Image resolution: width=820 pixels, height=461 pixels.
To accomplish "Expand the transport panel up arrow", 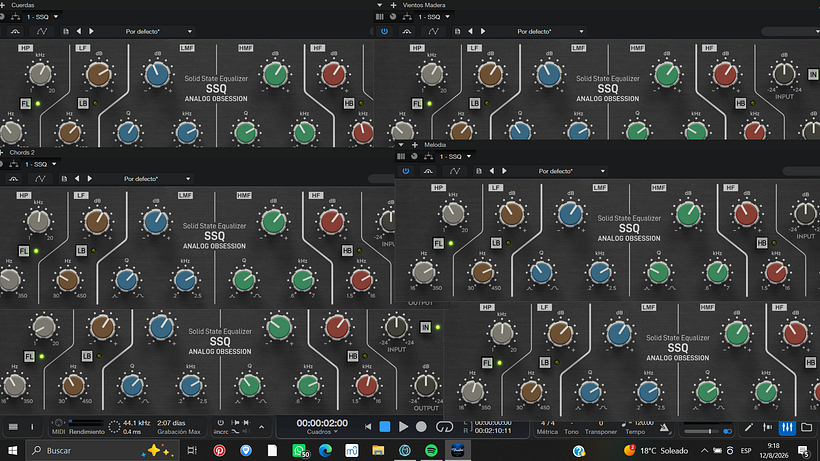I will (x=261, y=427).
